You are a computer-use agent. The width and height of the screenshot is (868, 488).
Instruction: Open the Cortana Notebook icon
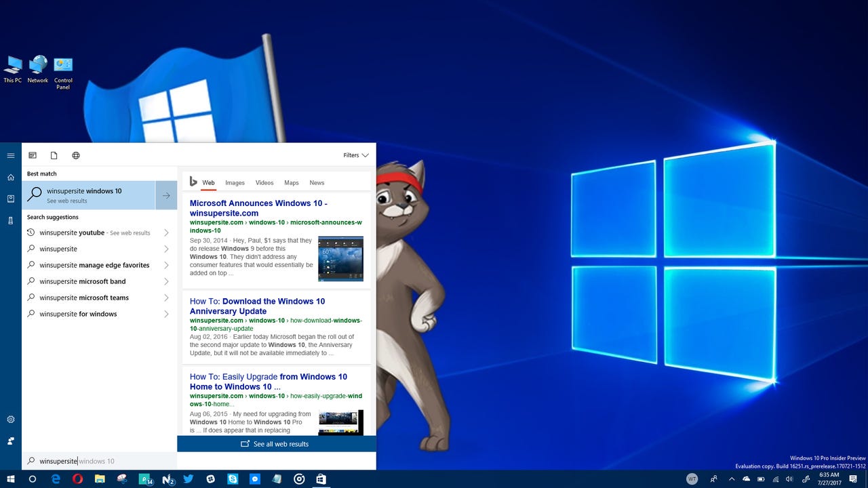pos(11,197)
